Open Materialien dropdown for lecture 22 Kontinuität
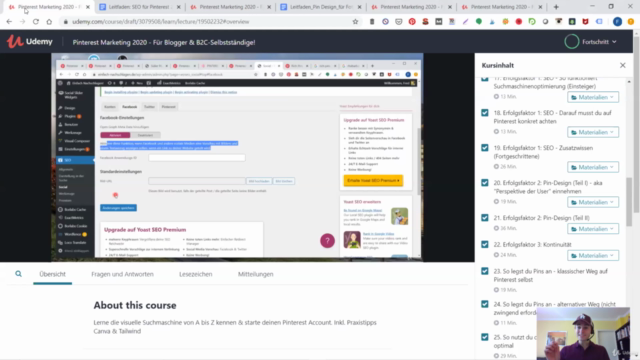Screen dimensions: 640x360 593,256
